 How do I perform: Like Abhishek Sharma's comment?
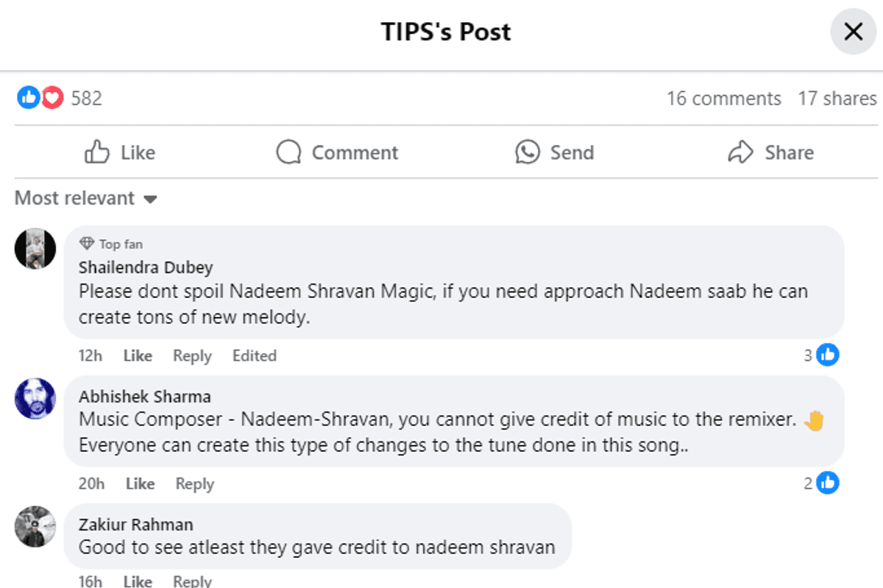tap(140, 483)
